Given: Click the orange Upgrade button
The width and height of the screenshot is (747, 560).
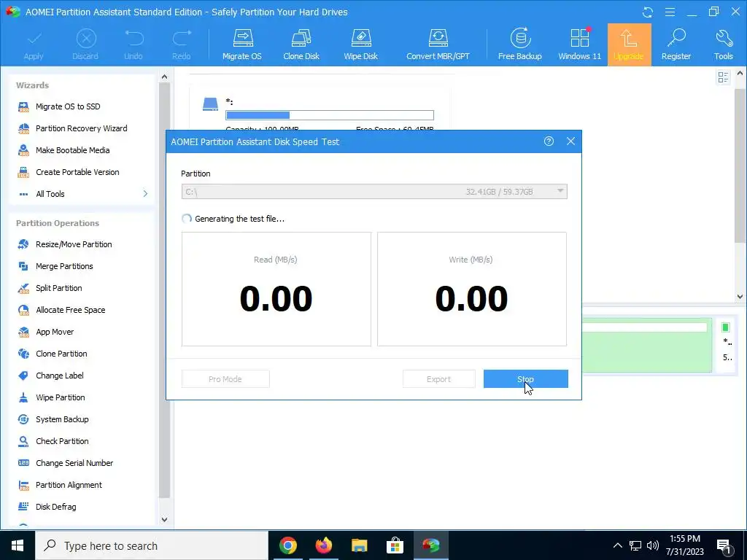Looking at the screenshot, I should click(629, 44).
